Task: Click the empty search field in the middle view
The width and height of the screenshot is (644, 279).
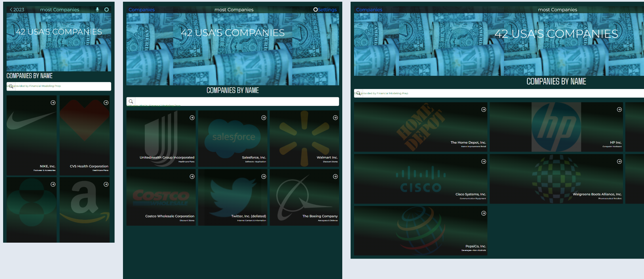Action: point(236,101)
